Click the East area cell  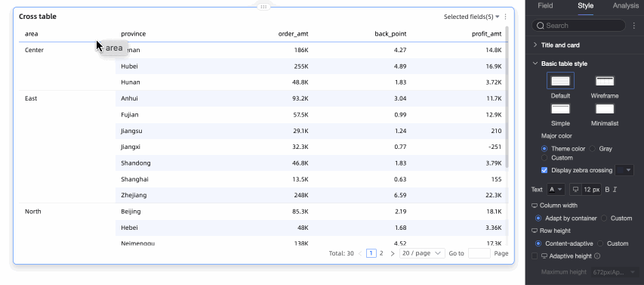click(31, 98)
